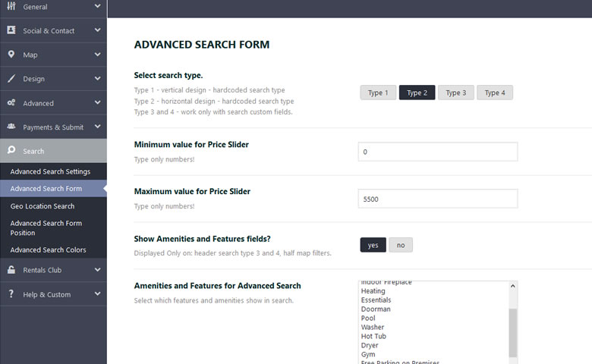Click the Payments & Submit users icon
The height and width of the screenshot is (364, 592).
click(11, 127)
